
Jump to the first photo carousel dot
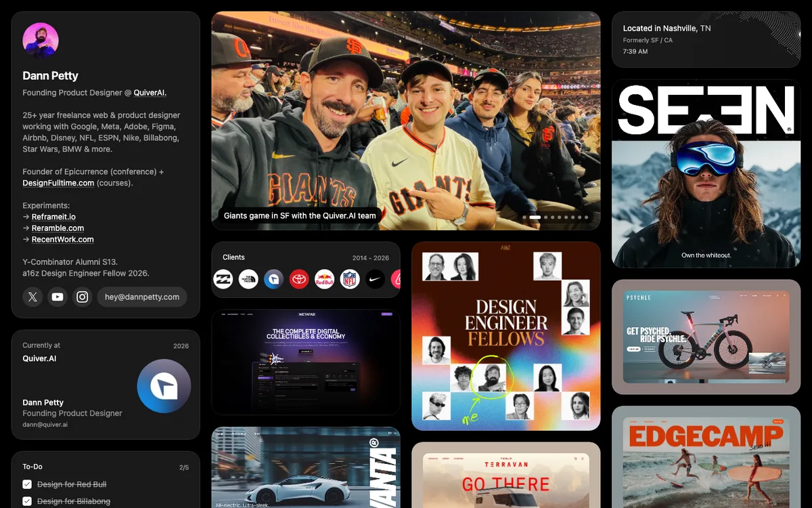(524, 217)
